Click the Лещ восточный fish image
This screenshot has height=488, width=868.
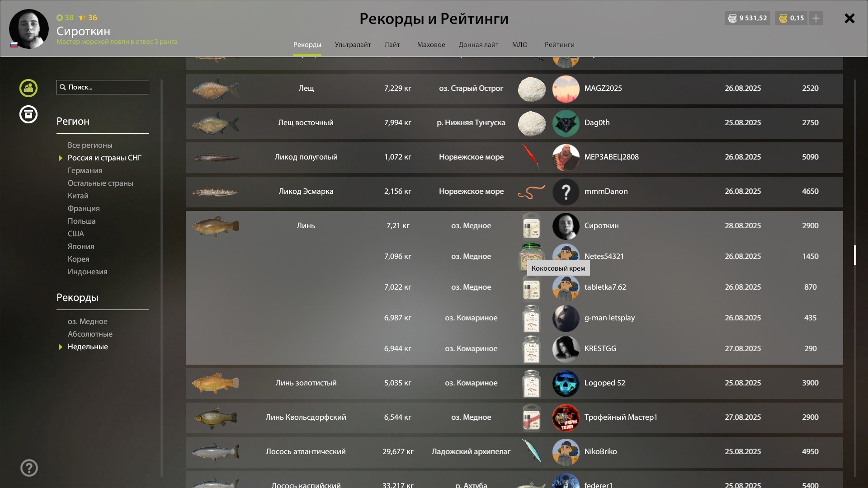pyautogui.click(x=216, y=123)
